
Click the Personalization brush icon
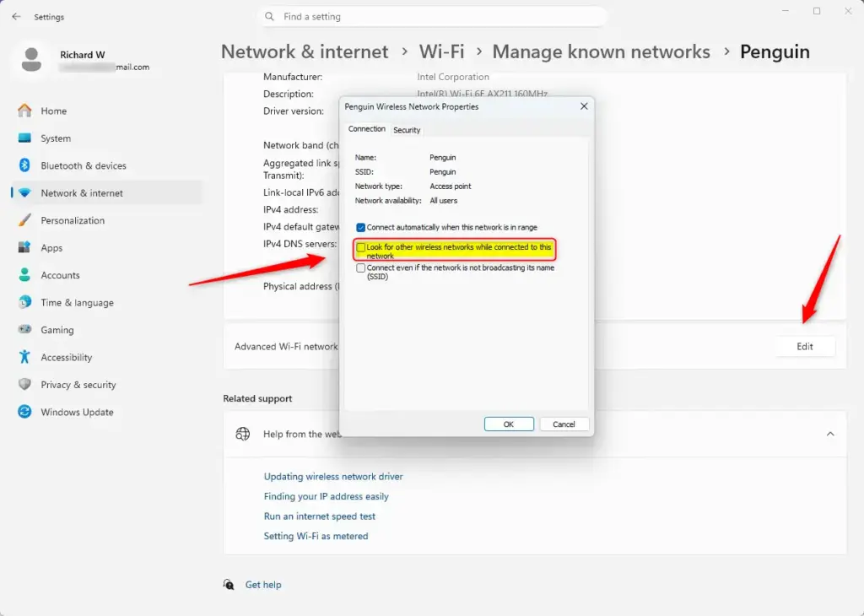click(x=24, y=220)
